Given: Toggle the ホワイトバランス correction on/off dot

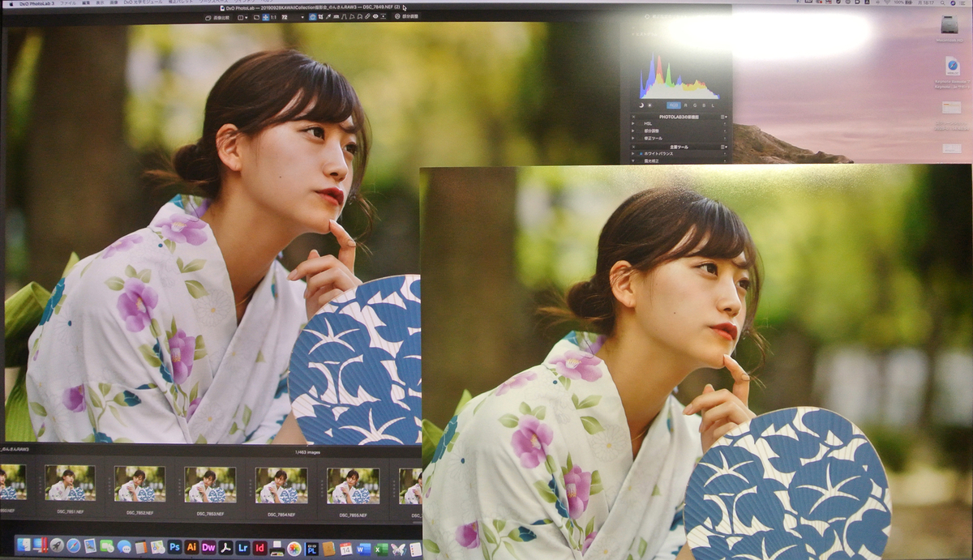Looking at the screenshot, I should pyautogui.click(x=641, y=153).
